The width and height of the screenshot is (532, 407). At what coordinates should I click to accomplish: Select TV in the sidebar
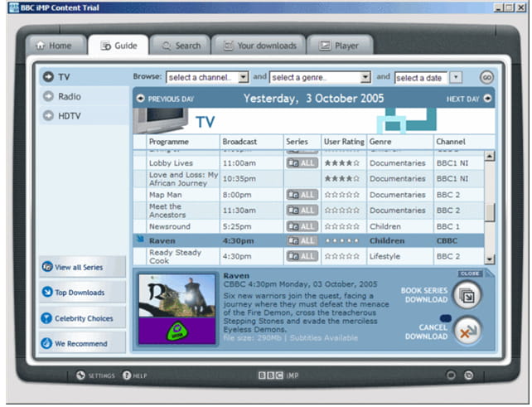[x=83, y=77]
